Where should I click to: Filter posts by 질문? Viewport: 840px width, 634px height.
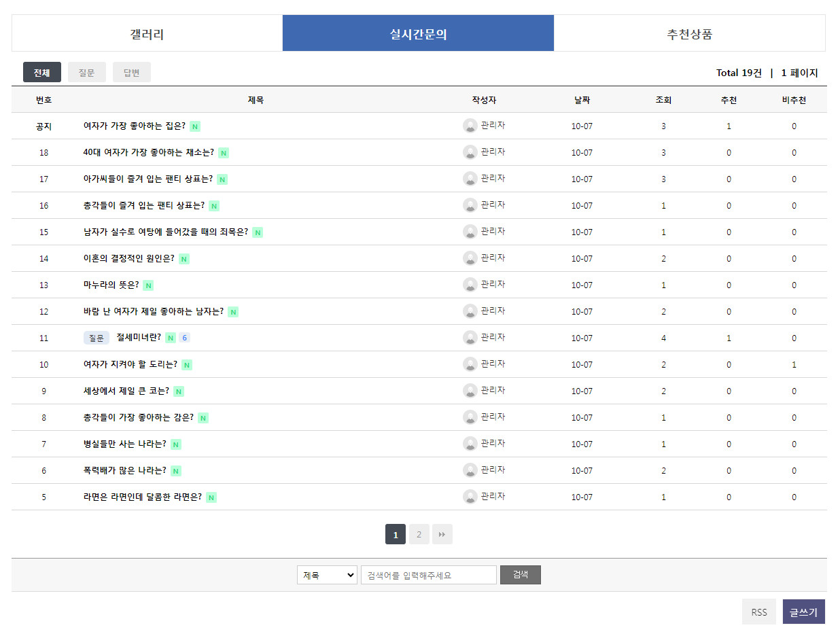coord(87,73)
